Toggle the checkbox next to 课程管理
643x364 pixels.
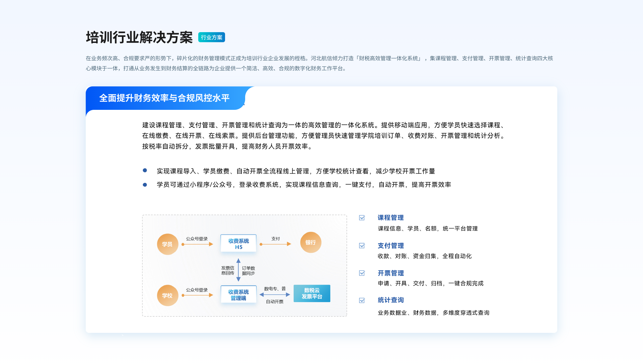pos(362,218)
